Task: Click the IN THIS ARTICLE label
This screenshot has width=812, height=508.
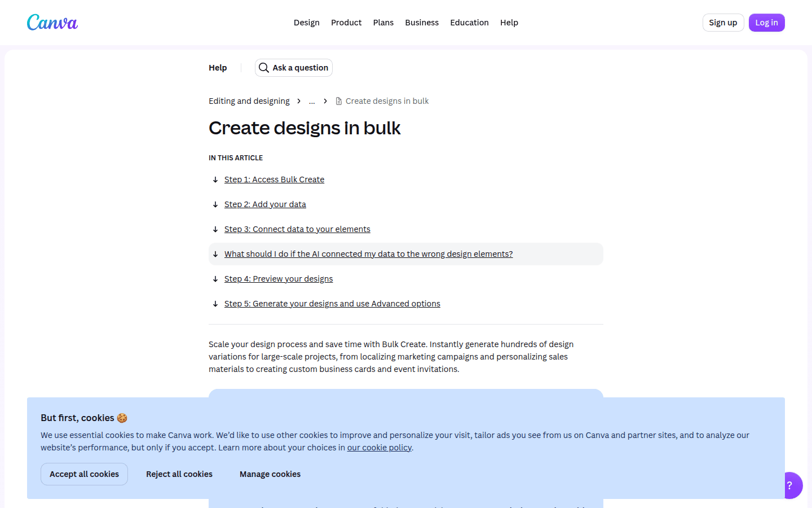Action: click(x=236, y=158)
